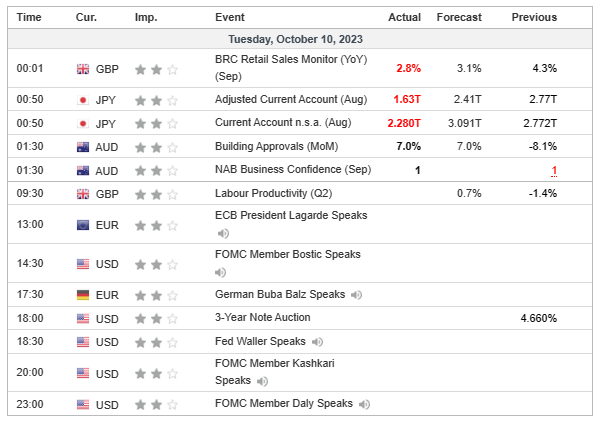Click the UK flag on BRC Retail Sales row
This screenshot has height=428, width=603.
pos(83,69)
